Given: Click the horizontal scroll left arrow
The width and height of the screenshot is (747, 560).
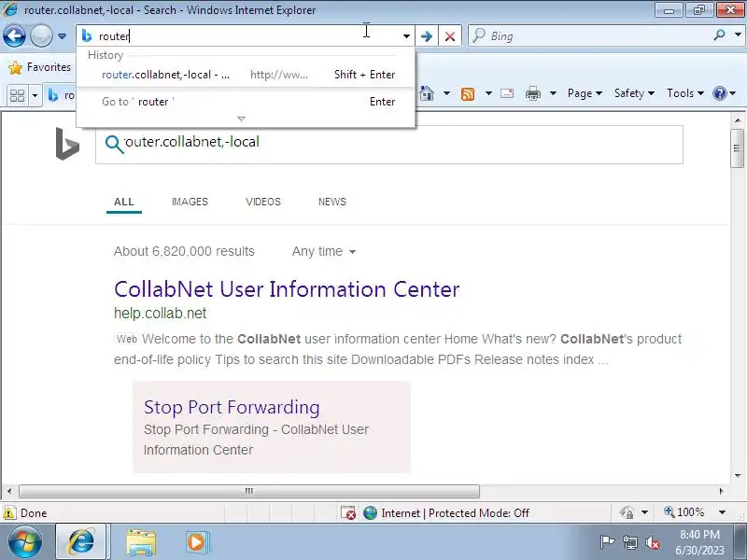Looking at the screenshot, I should coord(9,491).
